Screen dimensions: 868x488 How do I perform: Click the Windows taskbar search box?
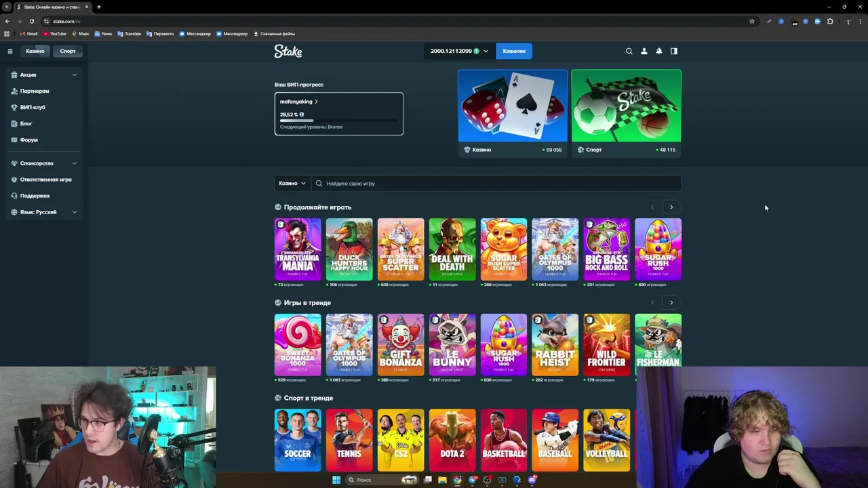[x=381, y=480]
